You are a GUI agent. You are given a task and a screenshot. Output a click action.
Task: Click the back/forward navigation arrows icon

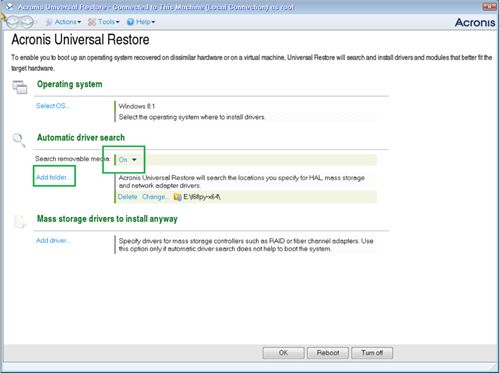[20, 22]
